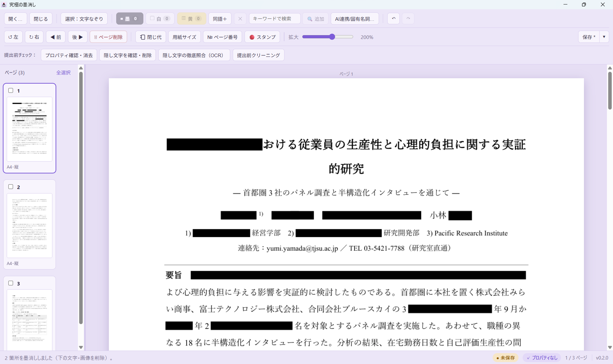Click 隠し文字を確認・削除 button
Screen dimensions: 613x364
click(x=127, y=55)
